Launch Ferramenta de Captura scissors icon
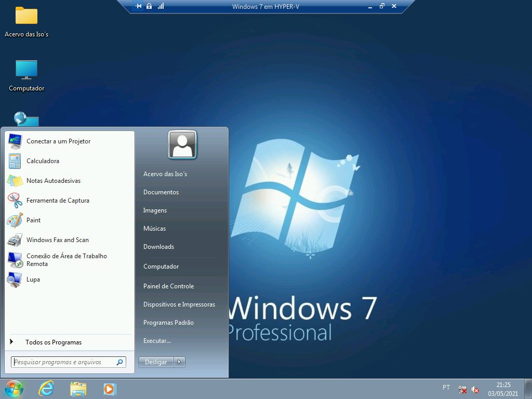The height and width of the screenshot is (399, 532). point(15,200)
